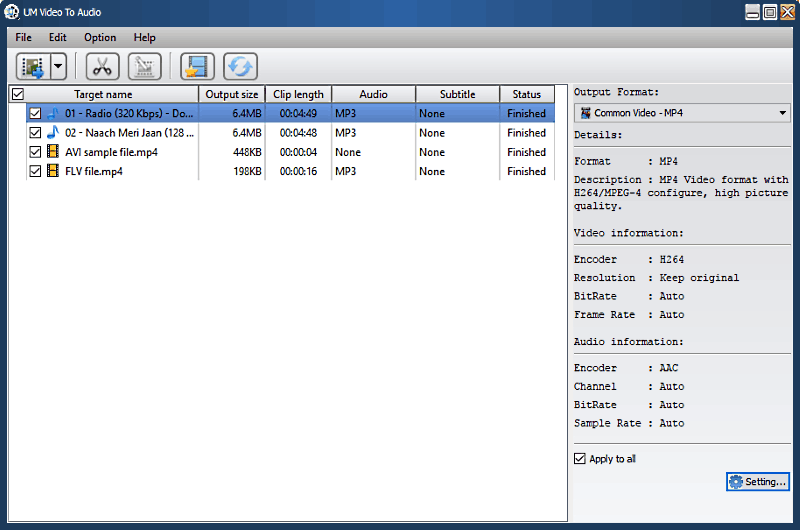Sort by the Clip length column header
800x530 pixels.
pos(298,94)
